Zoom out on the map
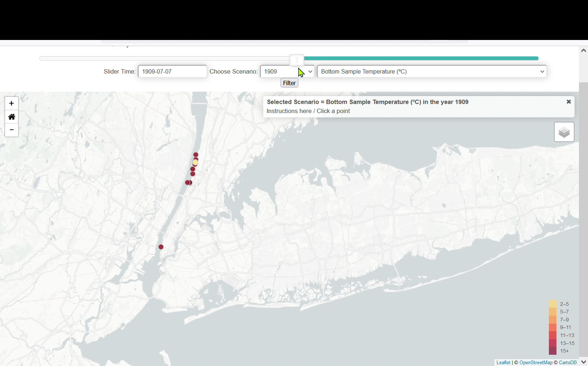This screenshot has width=588, height=366. click(12, 130)
